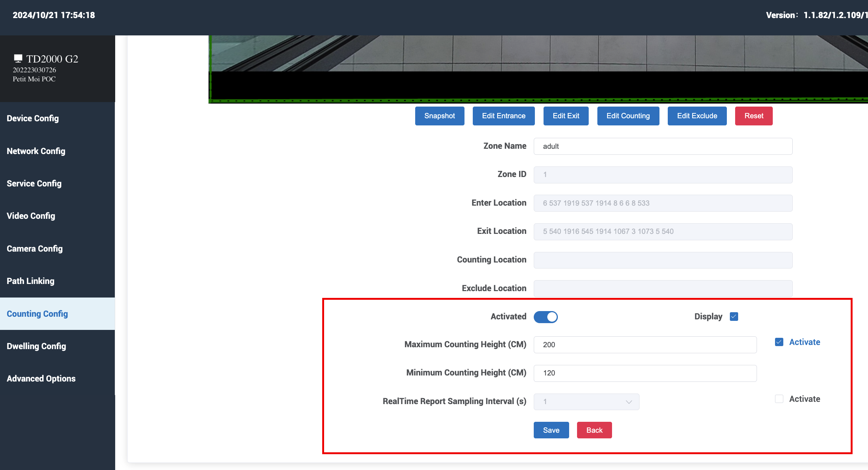Viewport: 868px width, 470px height.
Task: Uncheck Activate for counting height limits
Action: pyautogui.click(x=779, y=342)
